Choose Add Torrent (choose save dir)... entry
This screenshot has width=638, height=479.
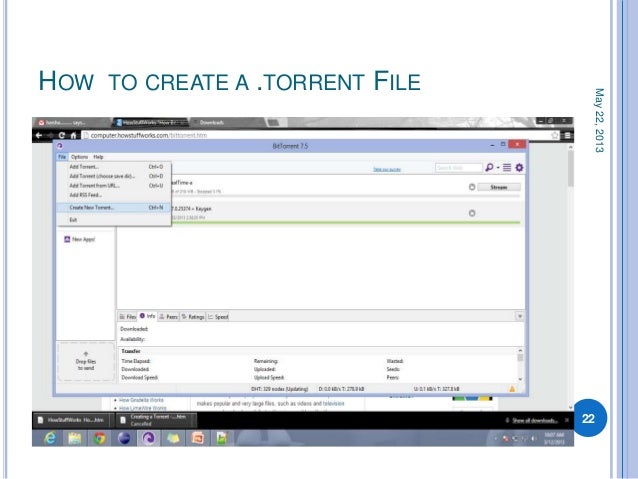click(x=114, y=176)
